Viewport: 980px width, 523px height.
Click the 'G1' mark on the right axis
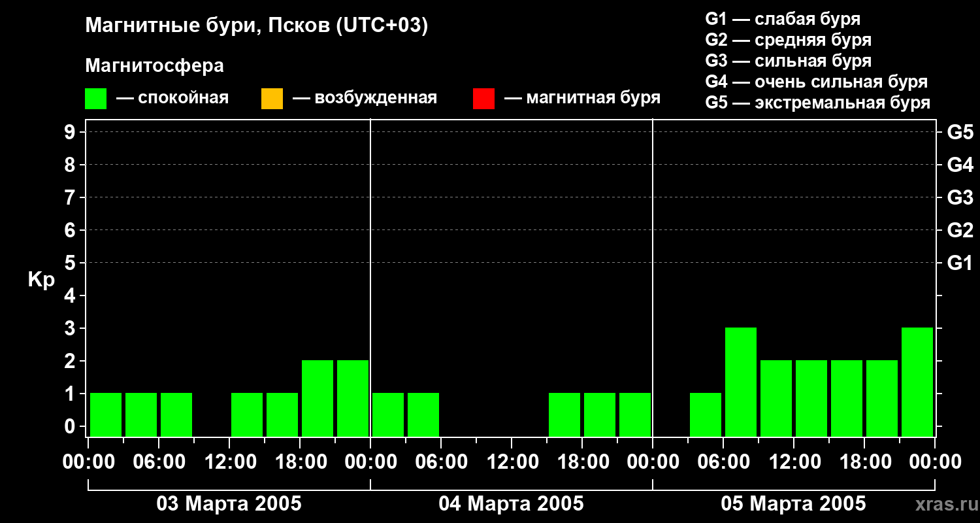tap(960, 263)
